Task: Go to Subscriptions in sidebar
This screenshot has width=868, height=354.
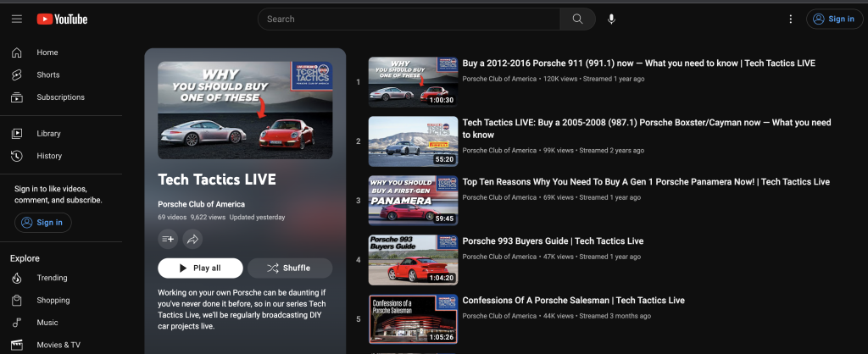Action: click(x=60, y=97)
